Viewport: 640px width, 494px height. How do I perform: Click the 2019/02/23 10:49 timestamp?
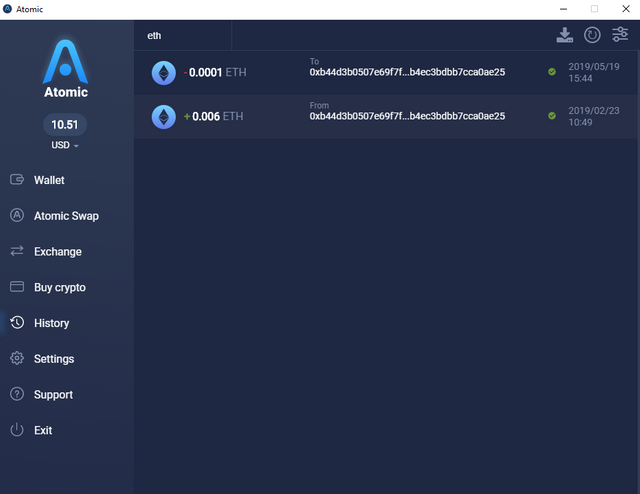pos(594,116)
